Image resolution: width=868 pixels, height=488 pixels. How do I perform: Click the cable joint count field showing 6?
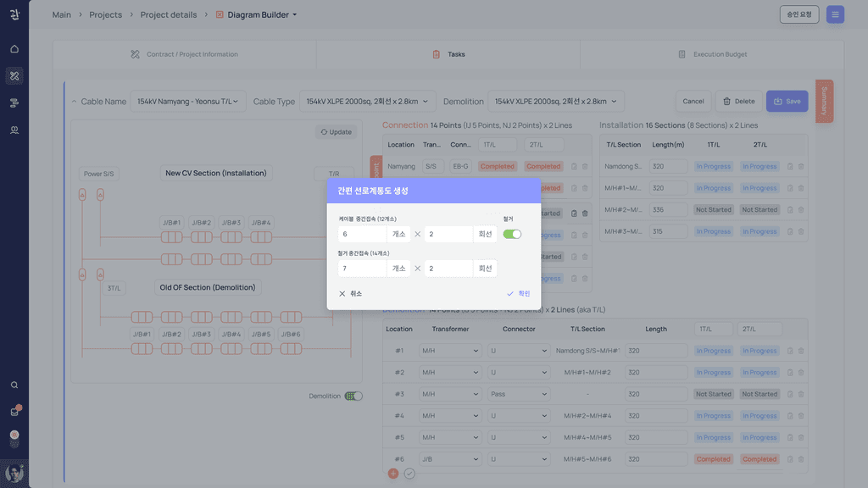(362, 234)
